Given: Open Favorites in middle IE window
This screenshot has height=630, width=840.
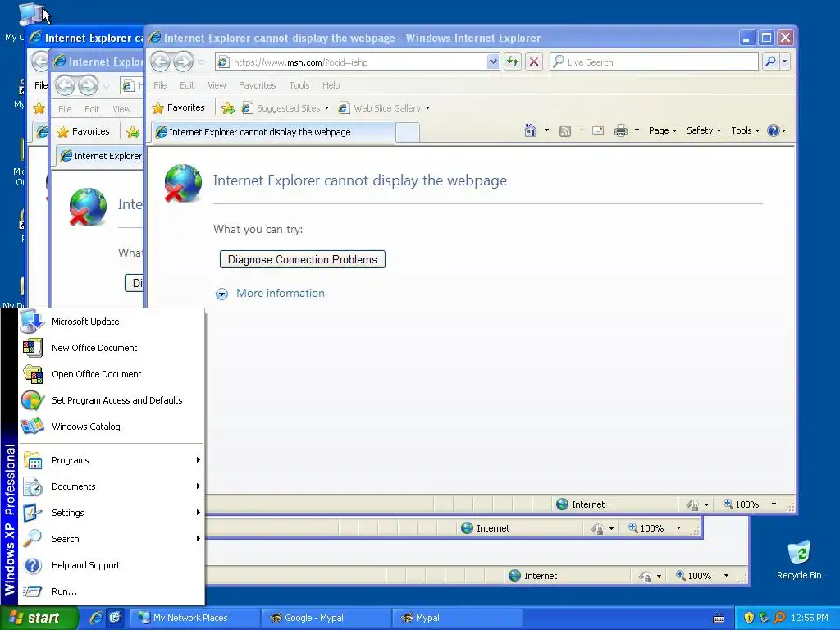Looking at the screenshot, I should coord(84,131).
